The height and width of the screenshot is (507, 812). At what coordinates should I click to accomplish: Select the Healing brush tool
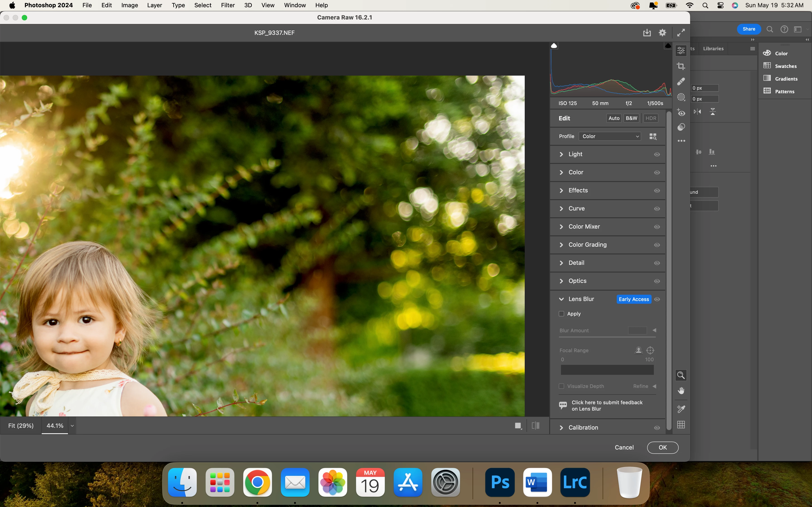tap(681, 81)
